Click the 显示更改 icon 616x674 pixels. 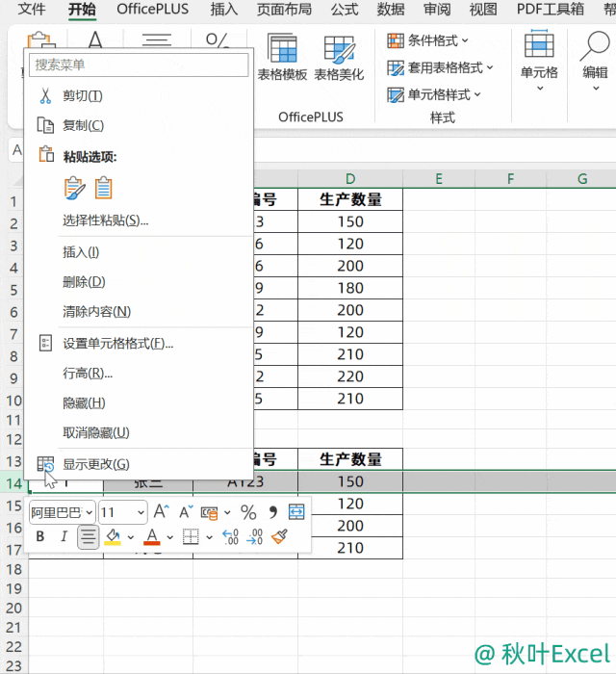click(x=45, y=464)
